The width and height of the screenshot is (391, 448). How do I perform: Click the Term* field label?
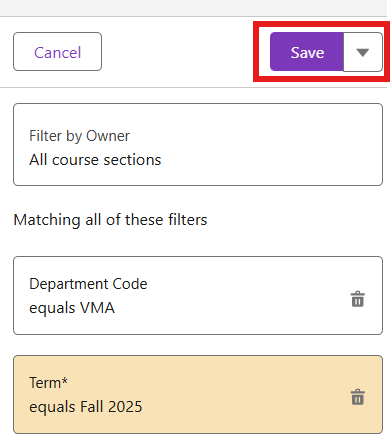pyautogui.click(x=48, y=382)
